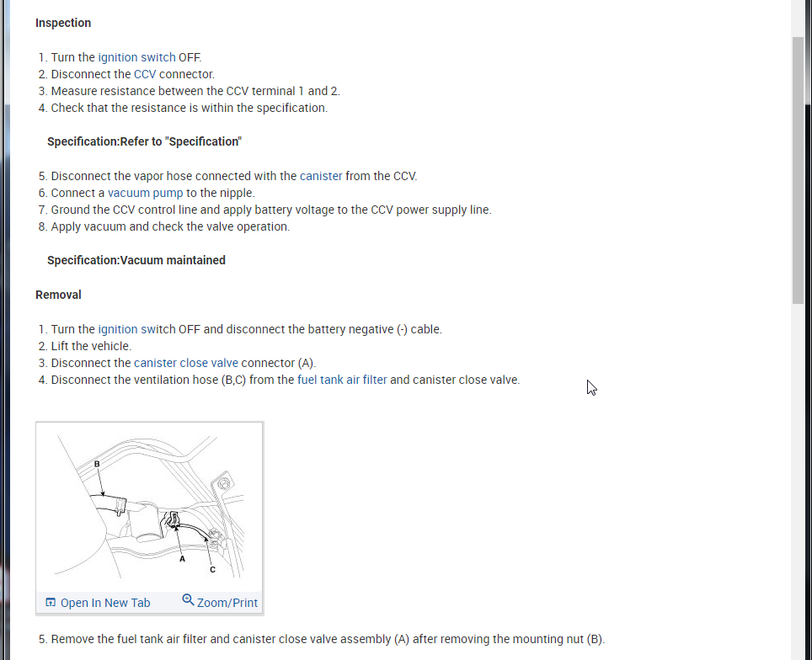Visit the vacuum pump link
The image size is (812, 660).
coord(145,193)
